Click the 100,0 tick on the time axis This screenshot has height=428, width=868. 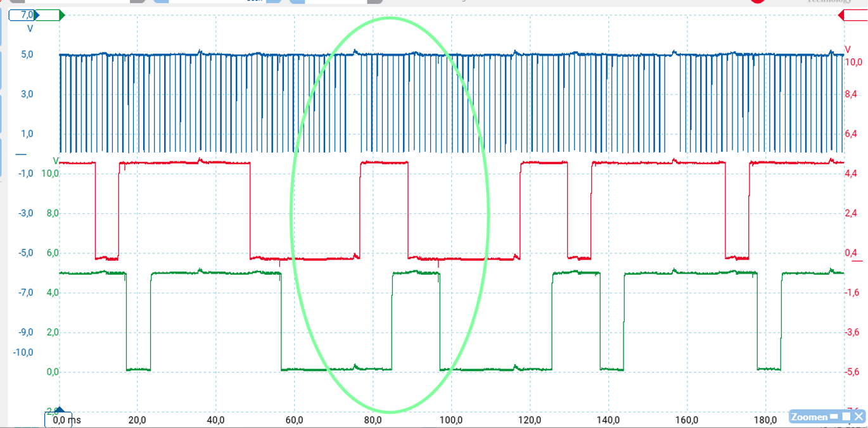(451, 420)
